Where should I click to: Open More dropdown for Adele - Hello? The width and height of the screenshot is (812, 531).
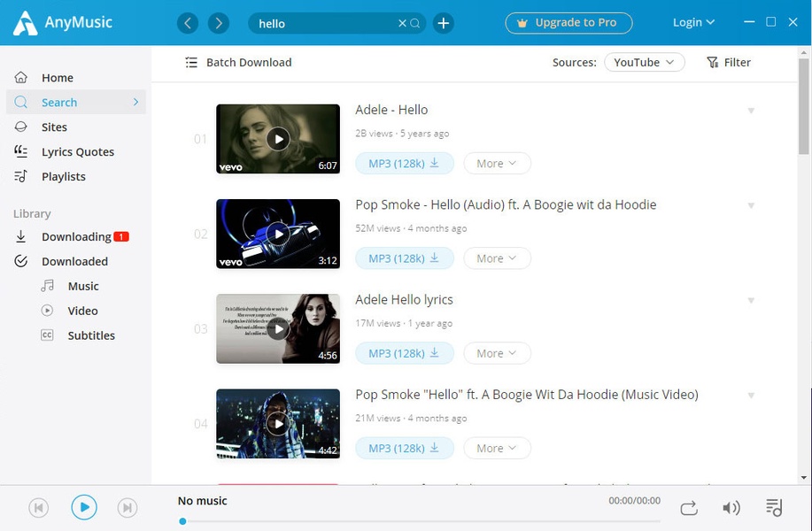point(497,164)
